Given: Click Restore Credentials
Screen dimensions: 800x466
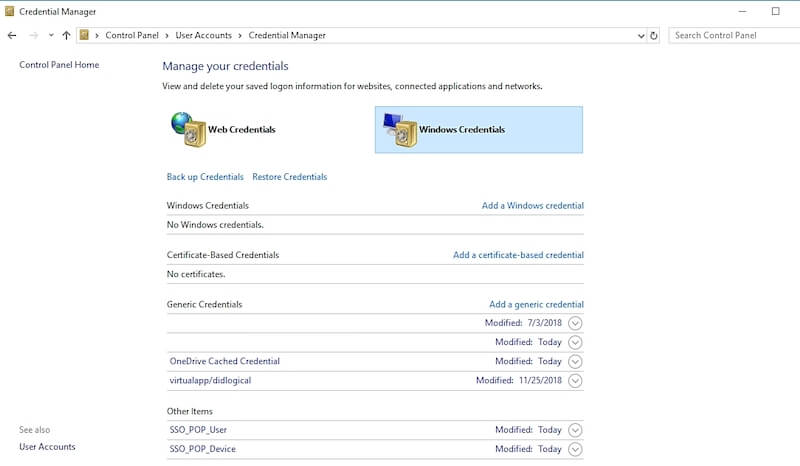Looking at the screenshot, I should click(x=289, y=177).
